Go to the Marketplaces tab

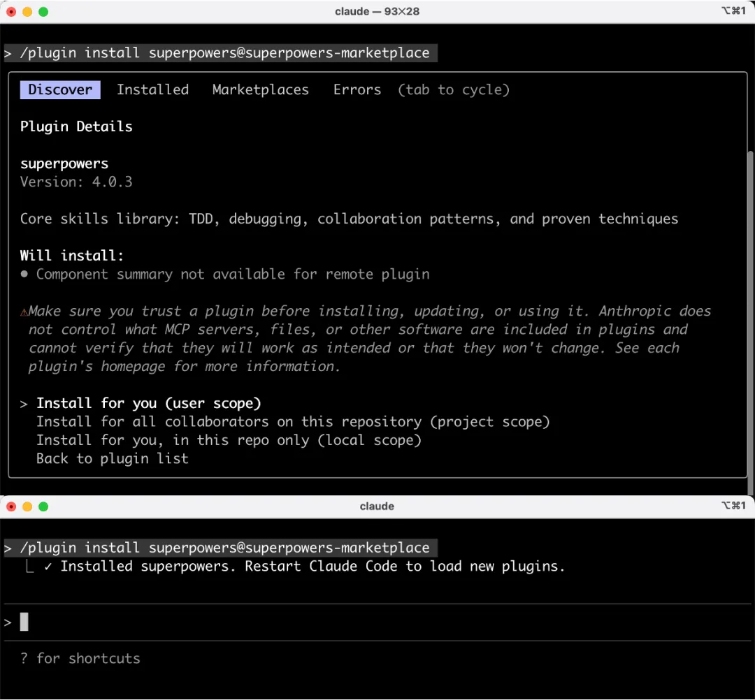(260, 90)
